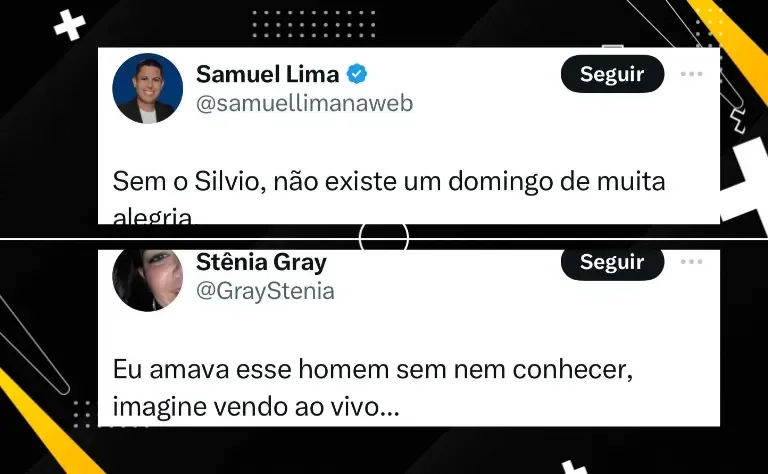The image size is (768, 474).
Task: Click the white divider line between the tweets
Action: (384, 238)
